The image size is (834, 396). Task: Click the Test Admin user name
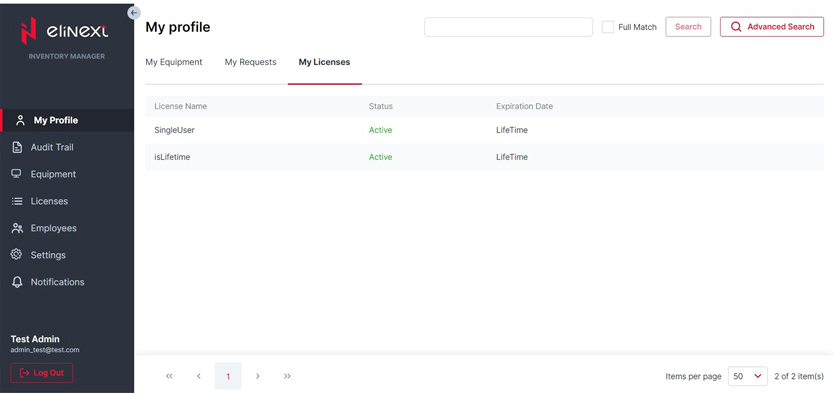[35, 339]
